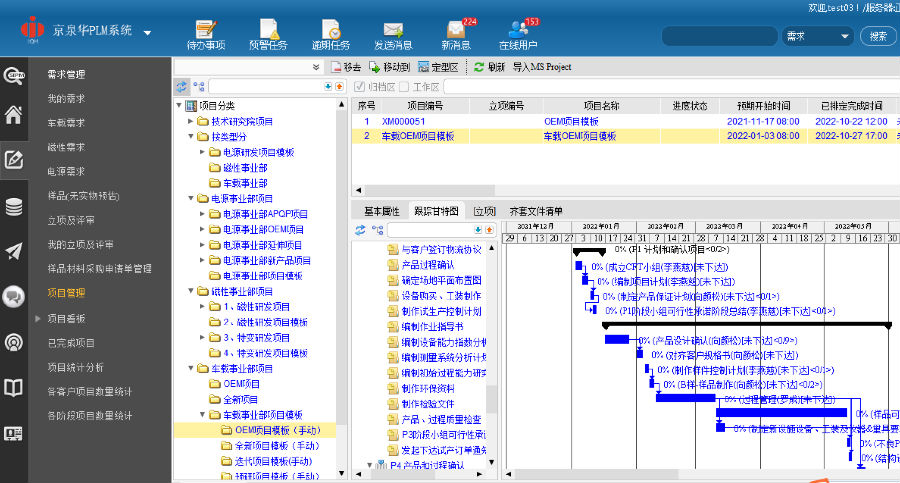Image resolution: width=900 pixels, height=483 pixels.
Task: Click 导入MS Project button
Action: [x=542, y=67]
